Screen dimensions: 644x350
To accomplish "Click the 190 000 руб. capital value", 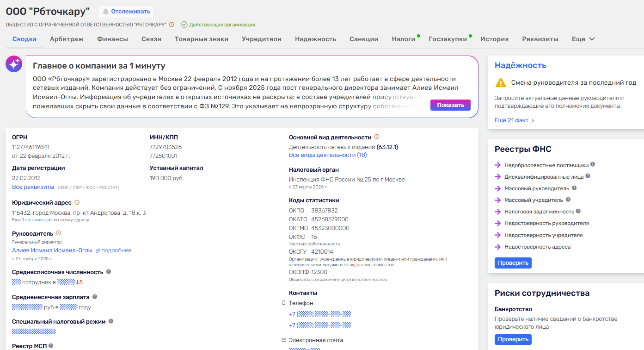I will pos(167,178).
